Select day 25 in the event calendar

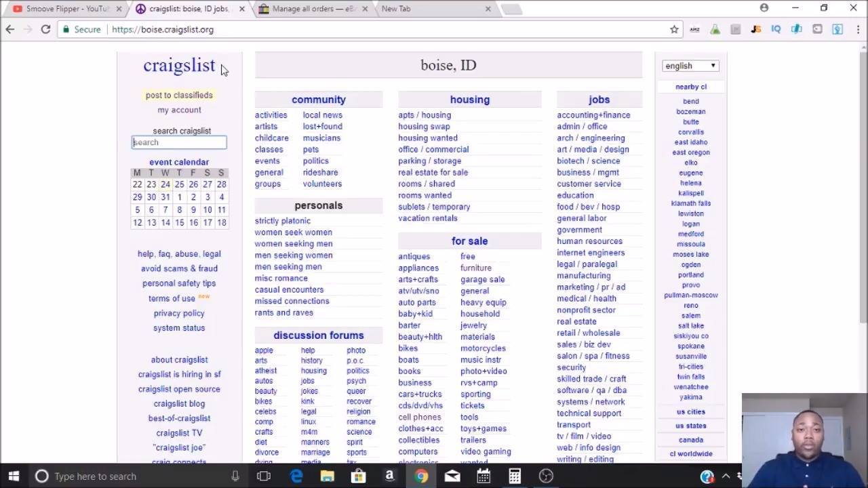pyautogui.click(x=179, y=184)
